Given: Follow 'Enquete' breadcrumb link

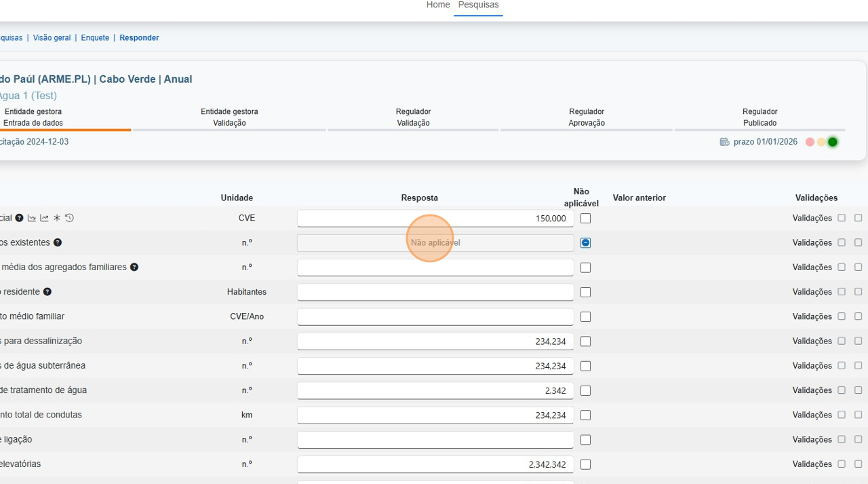Looking at the screenshot, I should [95, 38].
